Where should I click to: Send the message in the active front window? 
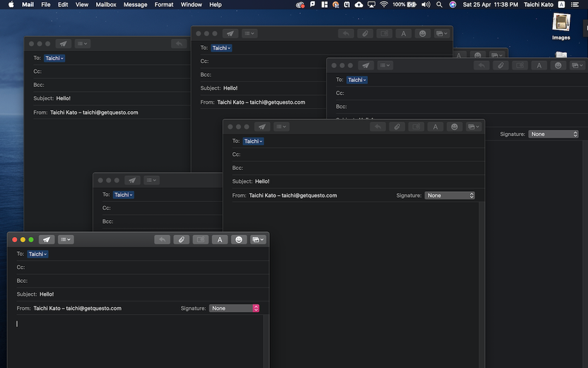(x=47, y=240)
